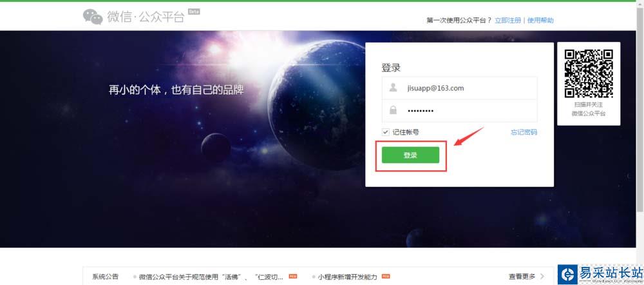
Task: Click the NEW badge after 仁波切 announcement
Action: point(293,277)
